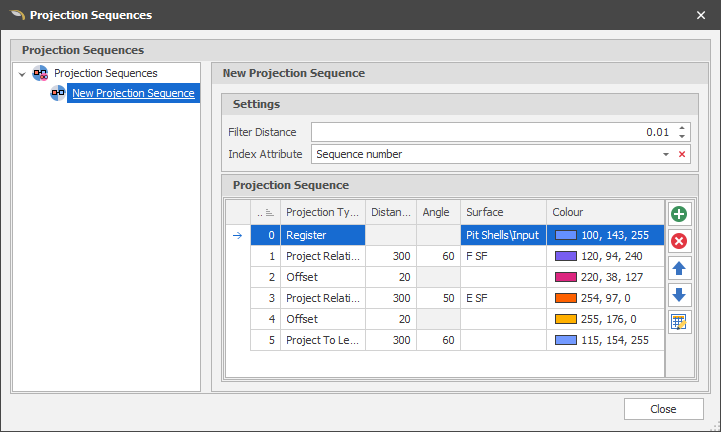722x433 pixels.
Task: Click the New Projection Sequence item icon
Action: coord(58,93)
